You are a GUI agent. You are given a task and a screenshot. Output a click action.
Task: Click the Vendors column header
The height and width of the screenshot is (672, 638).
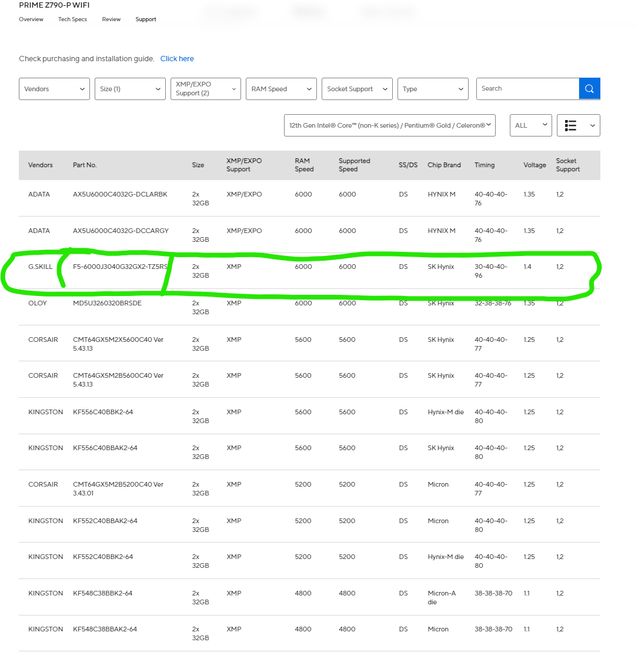(40, 165)
